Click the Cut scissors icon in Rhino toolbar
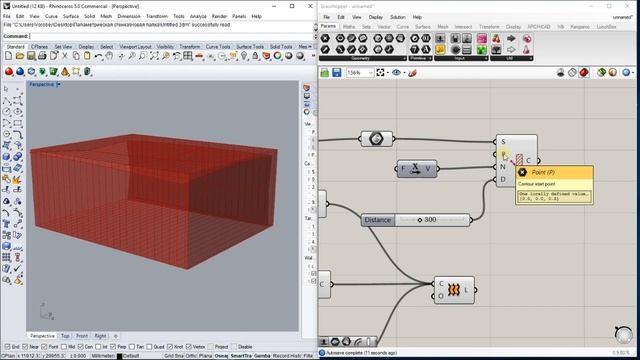 65,56
